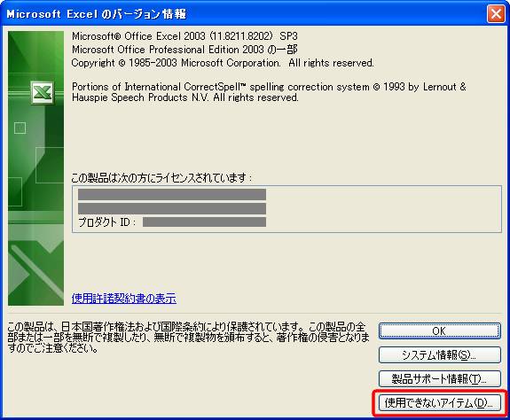510x420 pixels.
Task: Click the プロダクト ID label
Action: pos(107,222)
